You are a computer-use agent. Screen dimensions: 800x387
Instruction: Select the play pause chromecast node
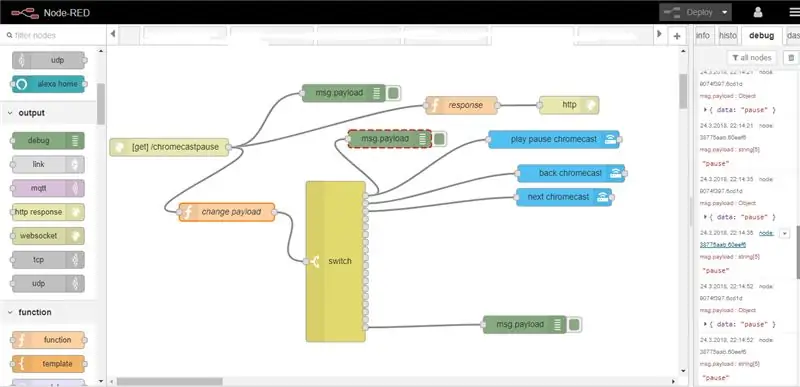click(x=554, y=139)
